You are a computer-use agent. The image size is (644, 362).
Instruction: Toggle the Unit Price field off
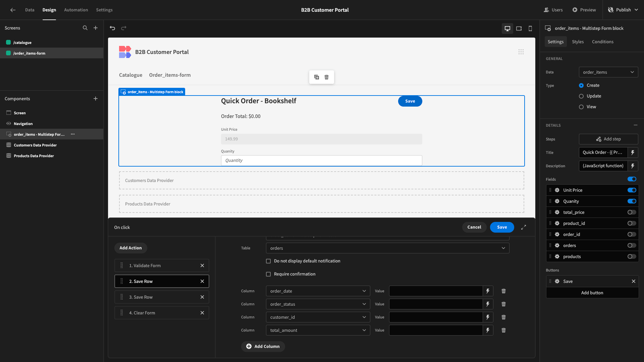point(632,190)
